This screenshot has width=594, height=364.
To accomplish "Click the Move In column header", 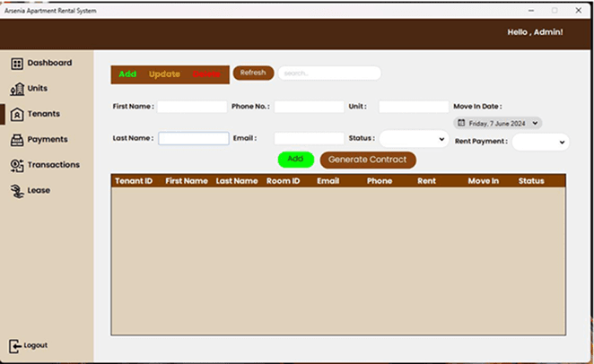I will pos(484,181).
